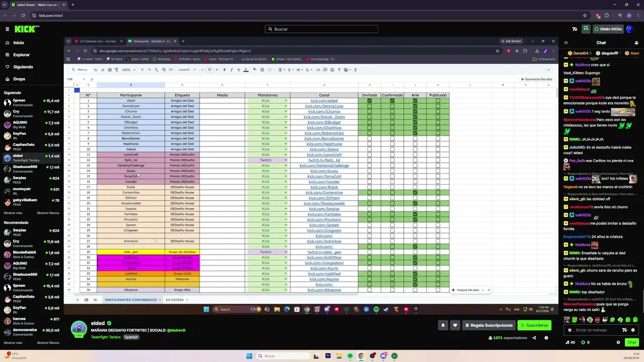Click the KICK logo
This screenshot has width=644, height=362.
(27, 29)
